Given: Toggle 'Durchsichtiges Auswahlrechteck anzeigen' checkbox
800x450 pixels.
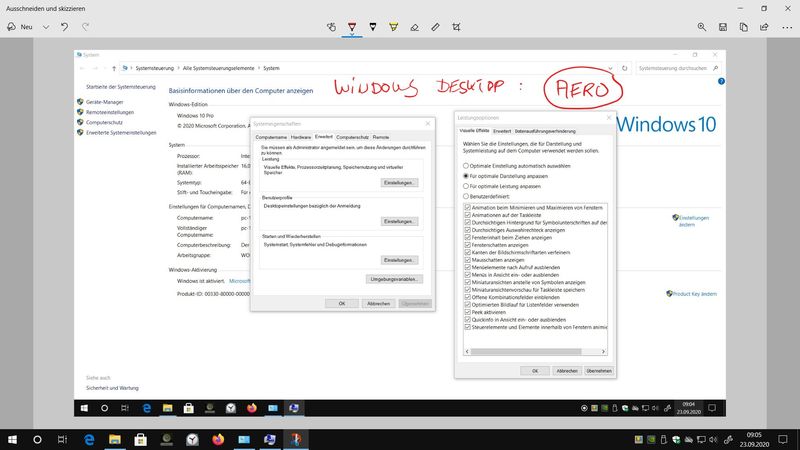Looking at the screenshot, I should (467, 230).
